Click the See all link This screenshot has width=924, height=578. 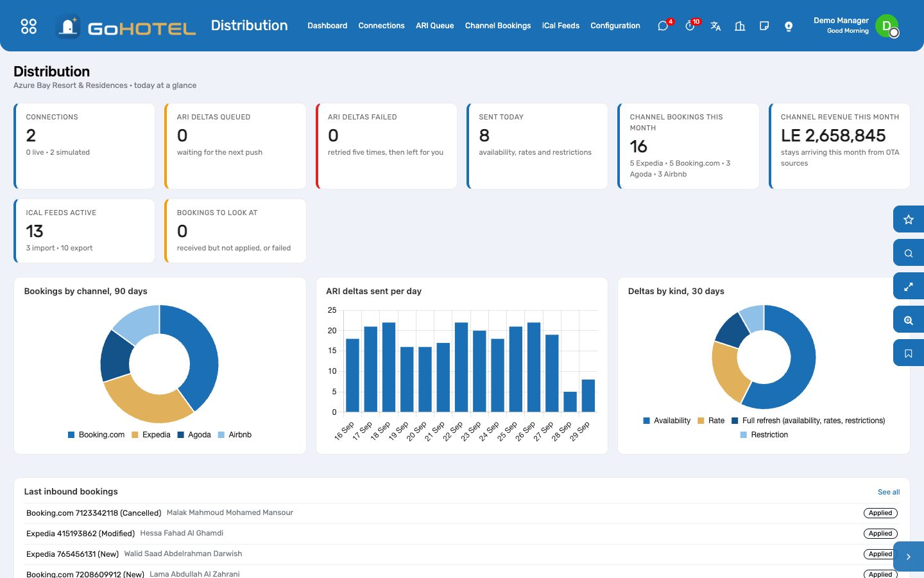889,492
